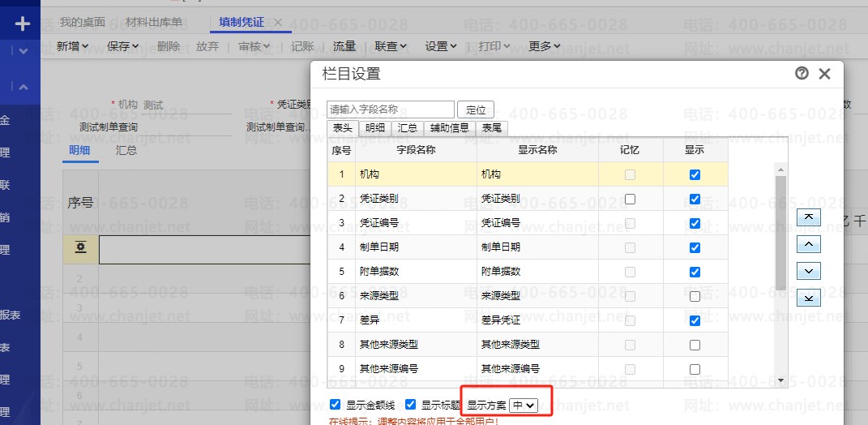Toggle the 显示金额线 checkbox
The image size is (868, 425).
tap(336, 404)
